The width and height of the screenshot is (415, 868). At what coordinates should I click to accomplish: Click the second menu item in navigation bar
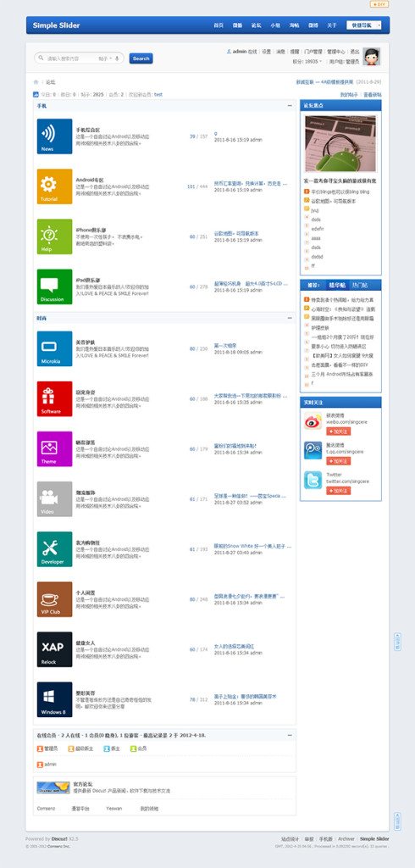point(237,25)
